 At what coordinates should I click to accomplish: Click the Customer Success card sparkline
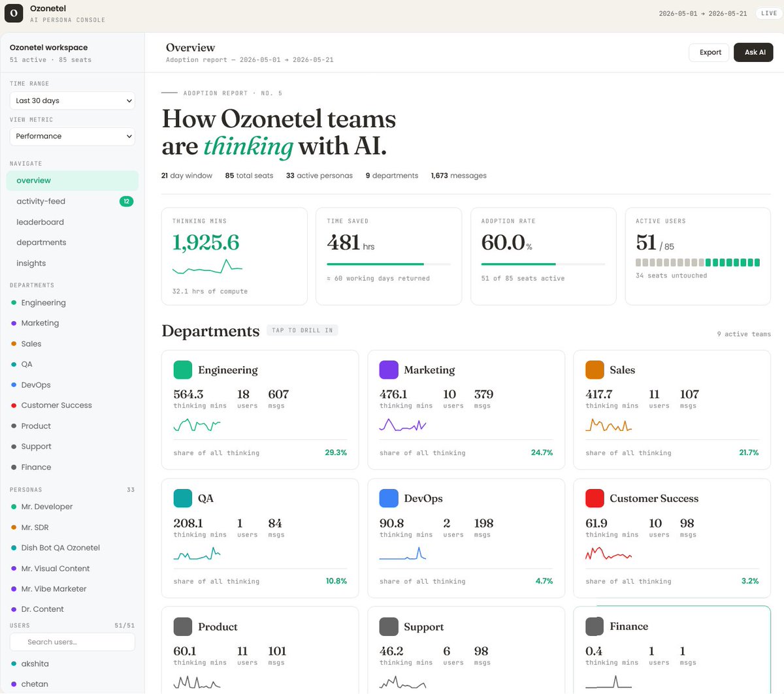[x=608, y=554]
